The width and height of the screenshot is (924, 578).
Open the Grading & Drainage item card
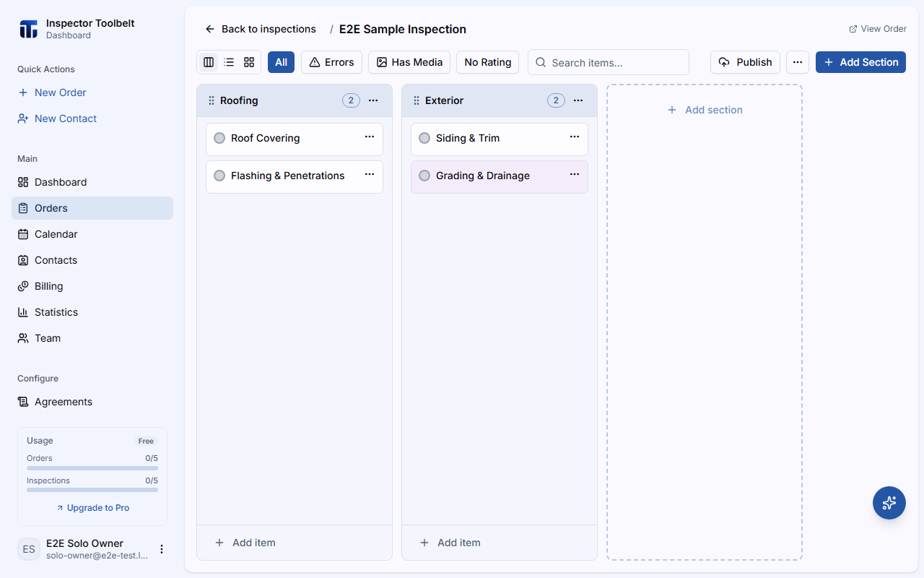click(x=500, y=176)
